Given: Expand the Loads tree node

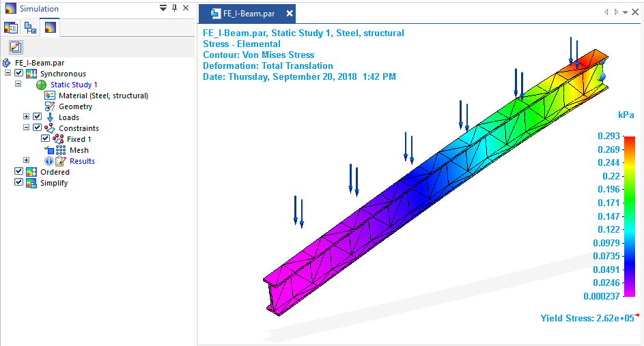Looking at the screenshot, I should (27, 117).
